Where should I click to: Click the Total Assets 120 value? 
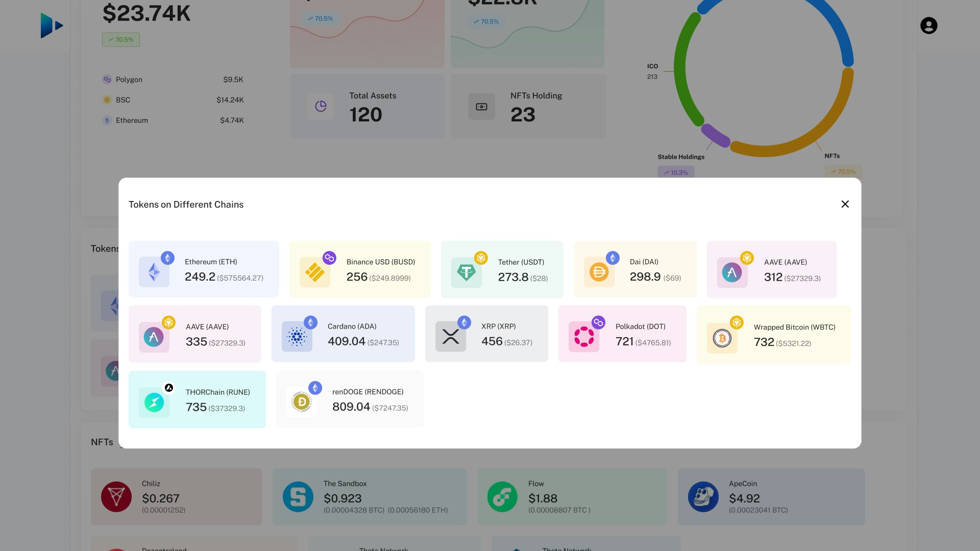(366, 115)
